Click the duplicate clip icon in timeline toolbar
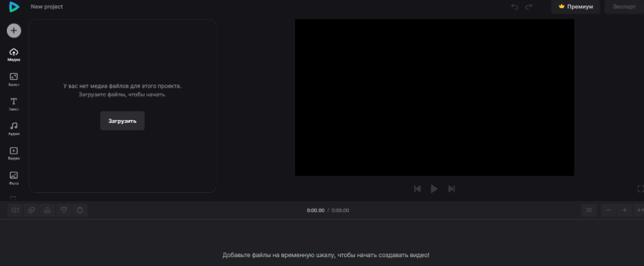The image size is (644, 266). tap(31, 210)
